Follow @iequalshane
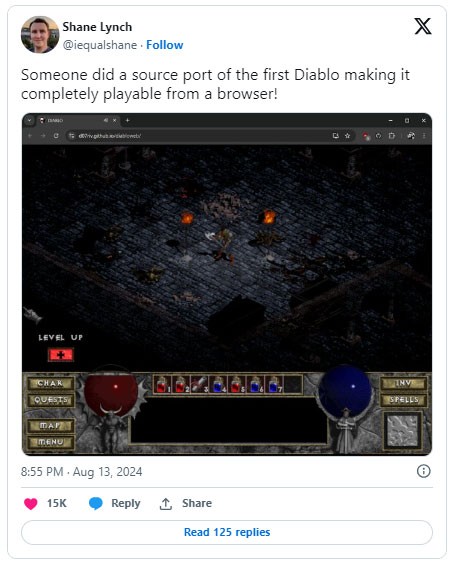The image size is (454, 568). pos(164,45)
